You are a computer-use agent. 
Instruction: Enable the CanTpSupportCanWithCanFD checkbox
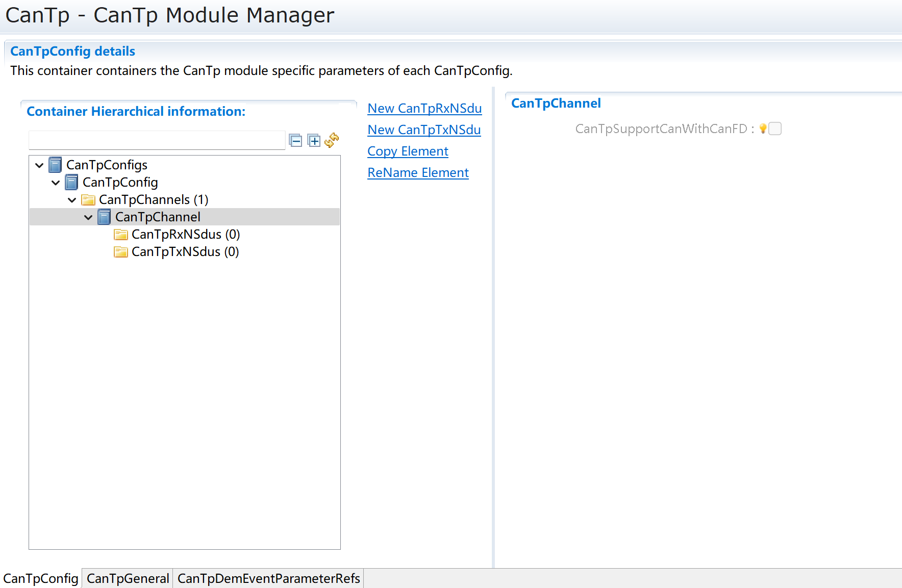tap(775, 129)
